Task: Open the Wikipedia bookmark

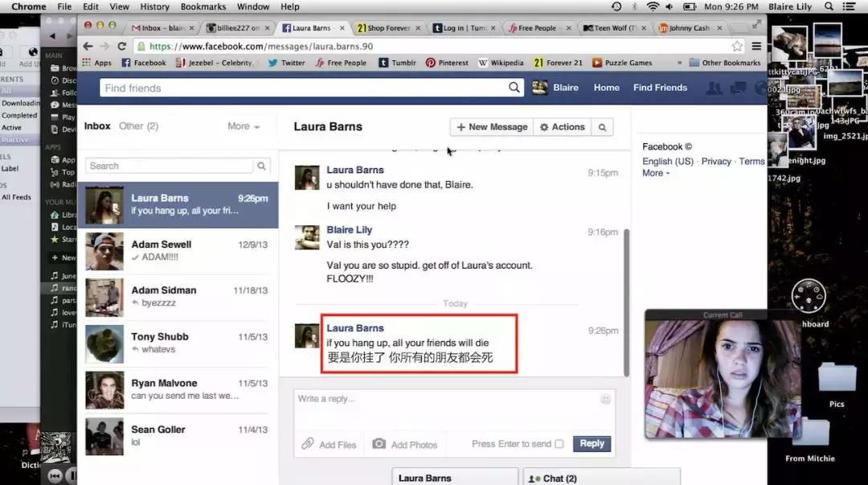Action: (x=501, y=63)
